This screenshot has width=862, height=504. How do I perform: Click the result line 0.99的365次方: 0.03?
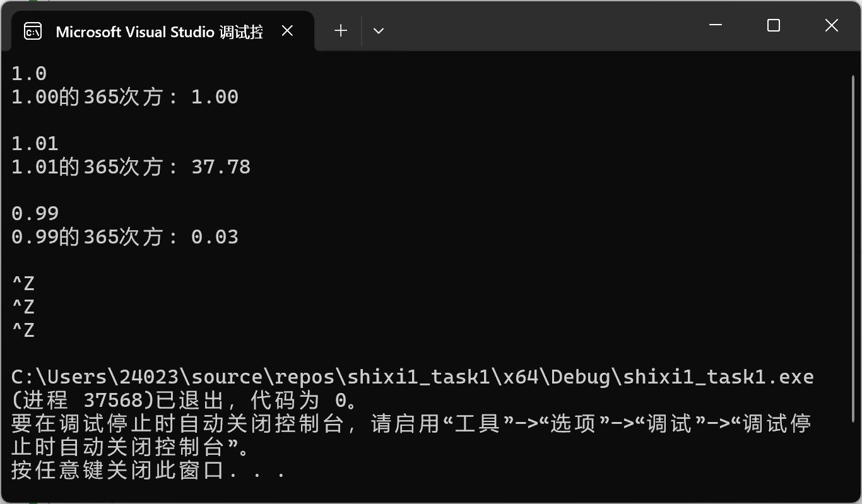pos(125,237)
